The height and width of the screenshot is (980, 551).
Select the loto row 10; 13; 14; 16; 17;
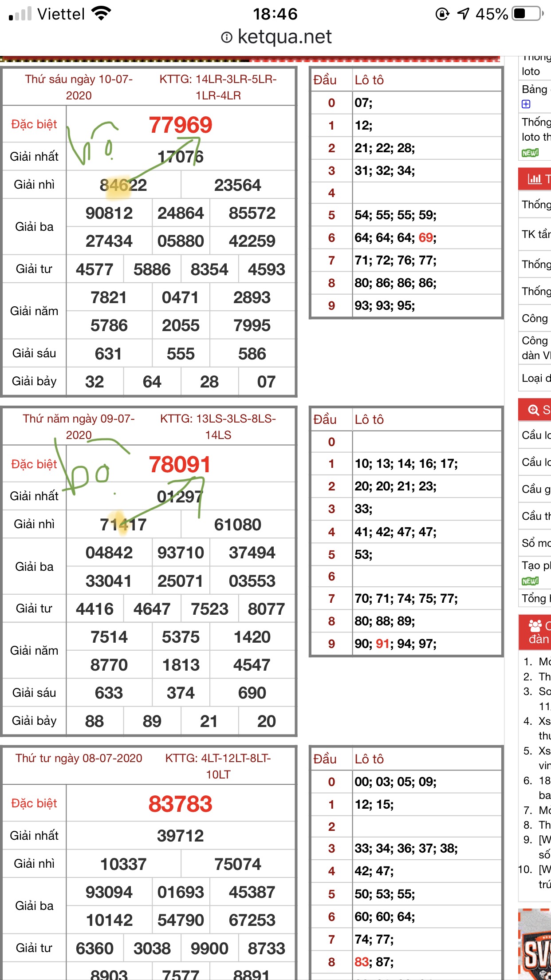406,464
